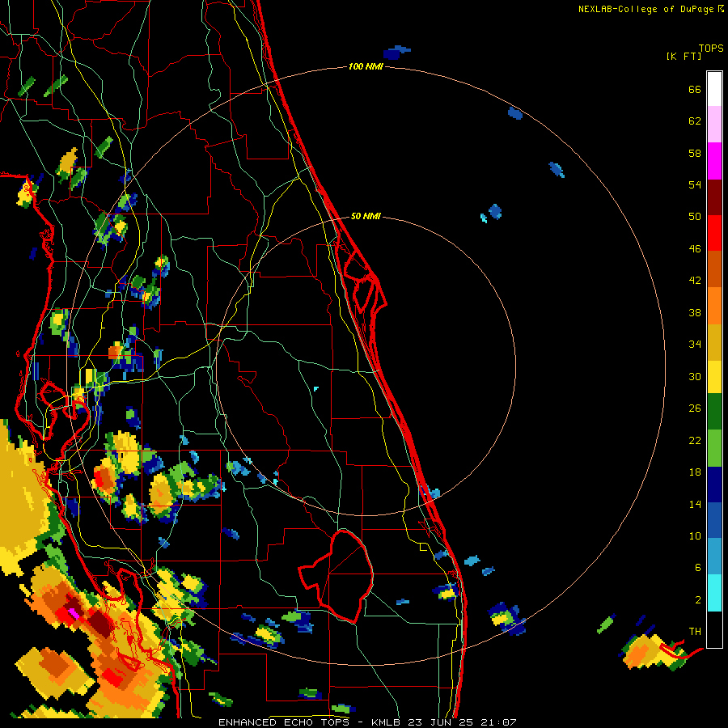Click the legend value 66
Screen dimensions: 728x728
(695, 90)
